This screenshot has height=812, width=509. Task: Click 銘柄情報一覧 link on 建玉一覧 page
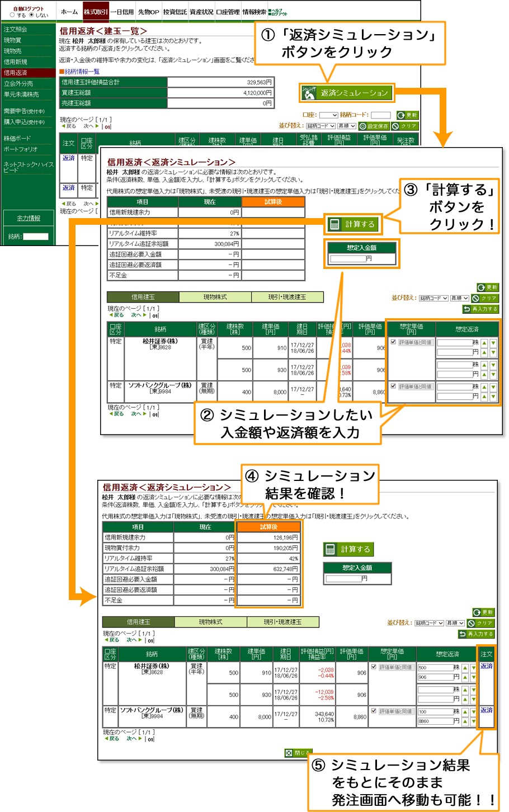(82, 72)
